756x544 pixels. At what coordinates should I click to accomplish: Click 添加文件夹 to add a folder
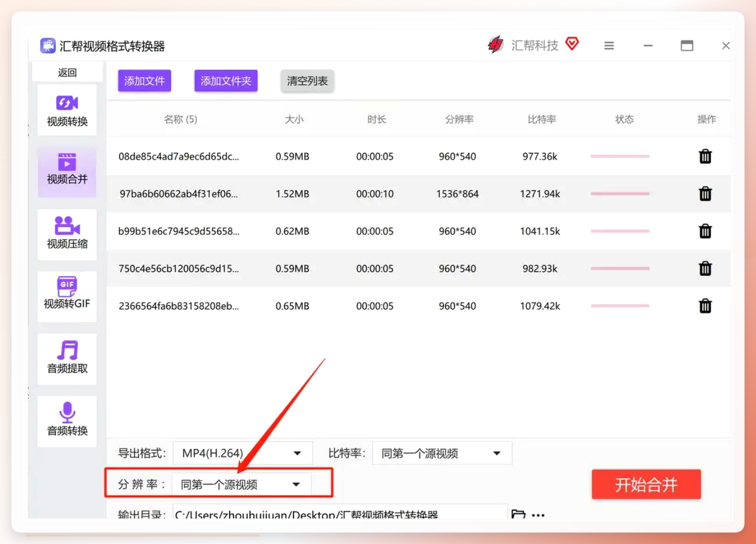[x=226, y=81]
